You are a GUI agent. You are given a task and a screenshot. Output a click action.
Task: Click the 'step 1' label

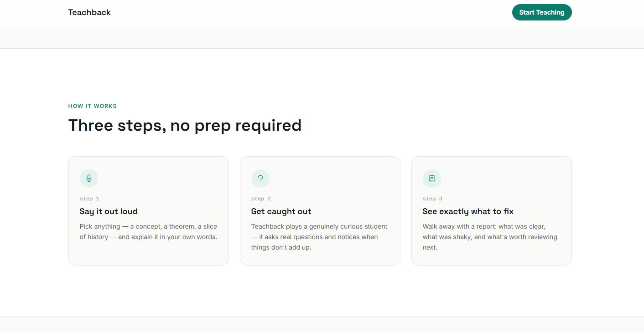pos(89,199)
